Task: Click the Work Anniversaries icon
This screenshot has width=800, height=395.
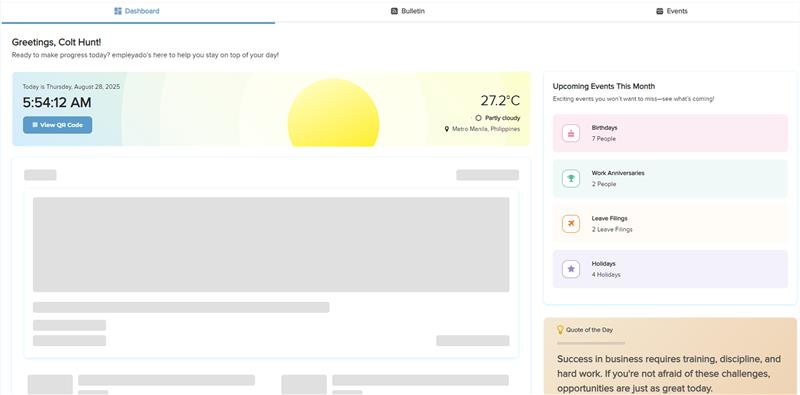Action: (x=571, y=179)
